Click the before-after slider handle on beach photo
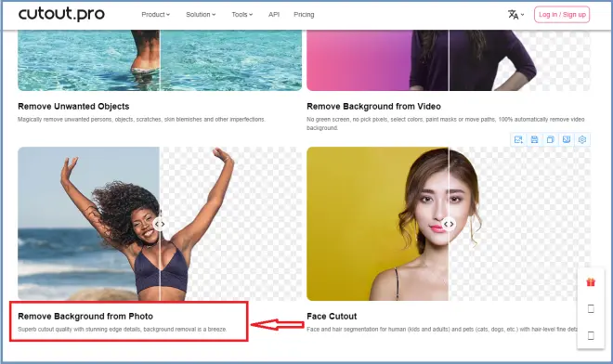 pyautogui.click(x=160, y=224)
